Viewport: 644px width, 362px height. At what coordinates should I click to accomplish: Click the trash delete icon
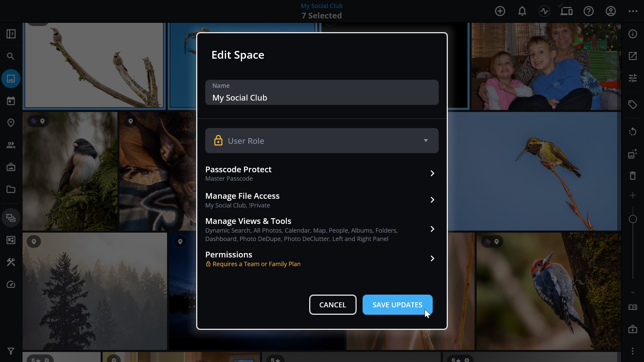click(633, 175)
